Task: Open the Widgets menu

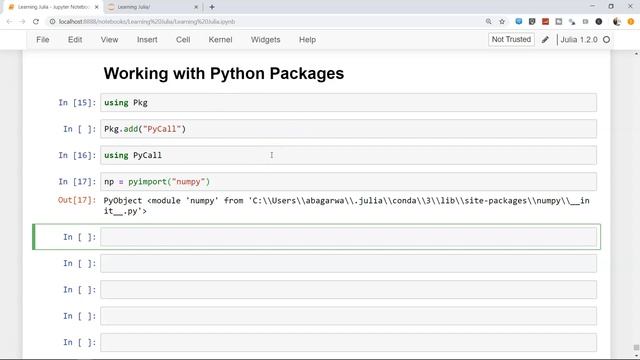Action: 265,40
